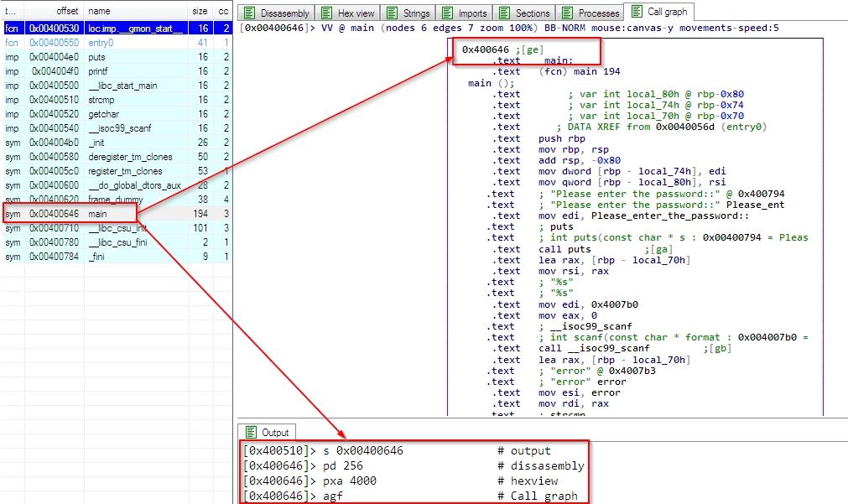Click the _fini symbol row
Image resolution: width=848 pixels, height=504 pixels.
pyautogui.click(x=117, y=257)
